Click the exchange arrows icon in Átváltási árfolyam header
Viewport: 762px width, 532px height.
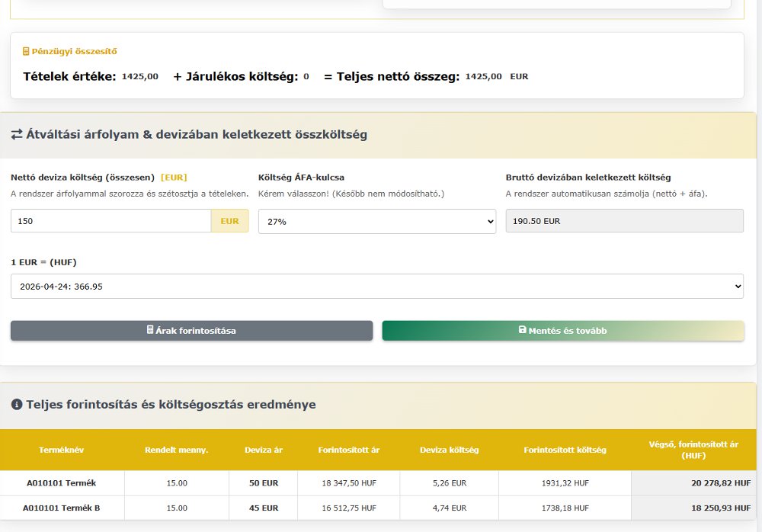[17, 135]
